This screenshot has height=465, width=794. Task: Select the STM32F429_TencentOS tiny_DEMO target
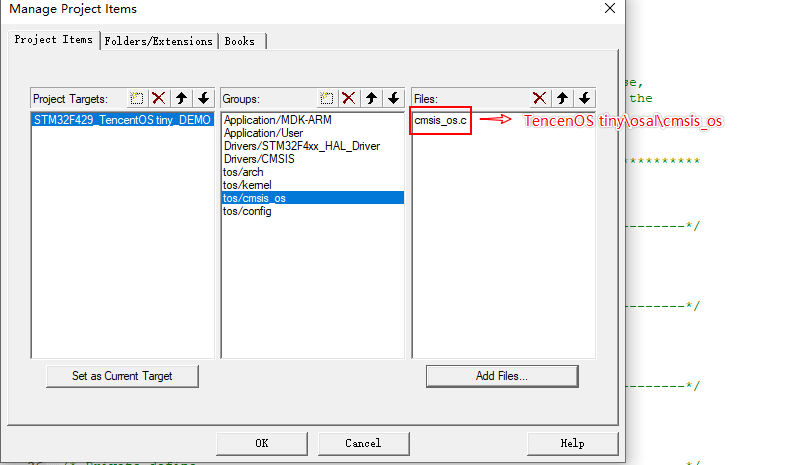(x=123, y=120)
